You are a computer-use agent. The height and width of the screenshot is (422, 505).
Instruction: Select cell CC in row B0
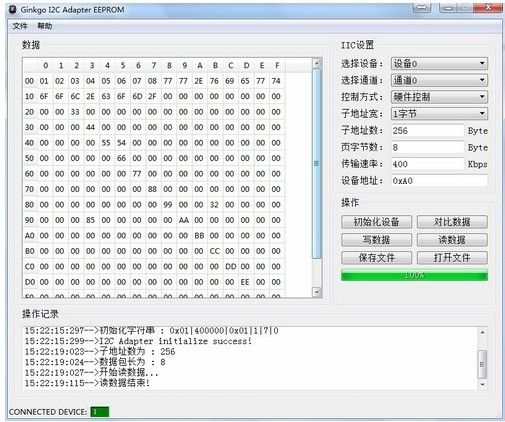tap(214, 251)
